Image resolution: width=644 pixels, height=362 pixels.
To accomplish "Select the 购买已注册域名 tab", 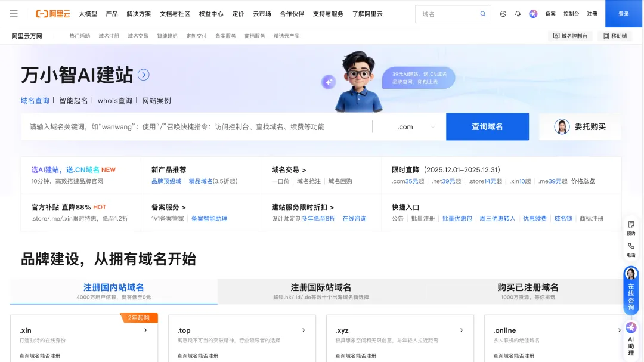I will tap(528, 291).
